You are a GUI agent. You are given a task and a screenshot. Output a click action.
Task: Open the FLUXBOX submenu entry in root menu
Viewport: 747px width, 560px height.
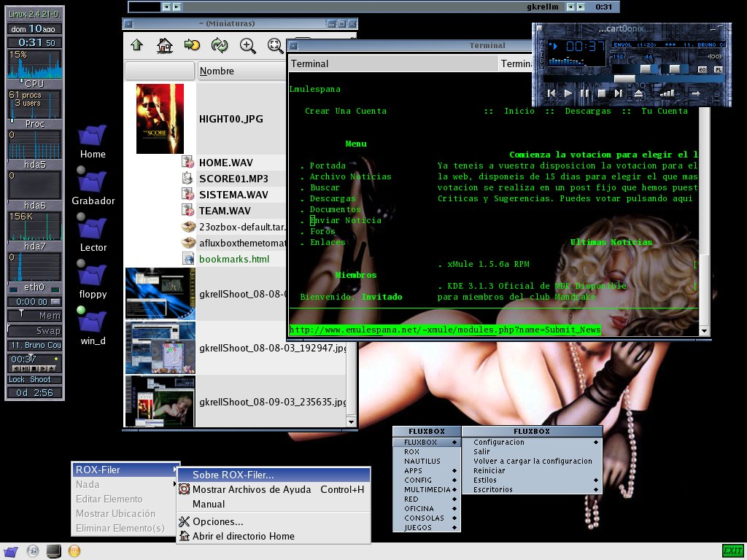click(x=426, y=442)
